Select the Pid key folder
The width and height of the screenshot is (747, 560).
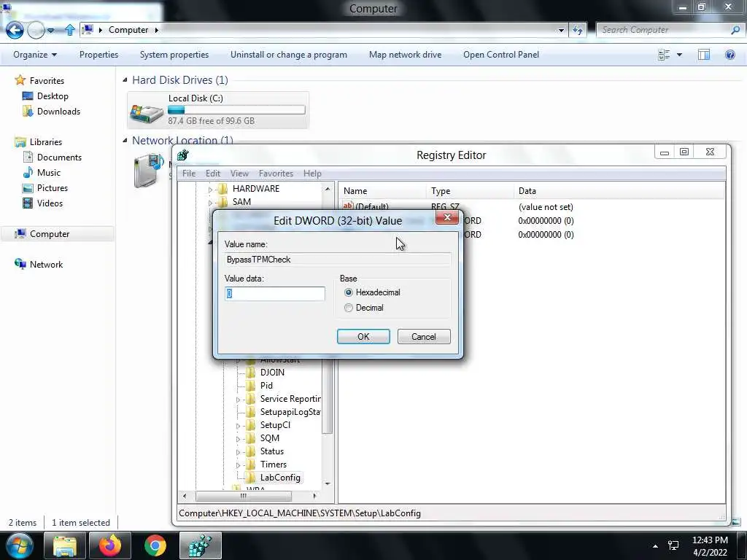(251, 386)
